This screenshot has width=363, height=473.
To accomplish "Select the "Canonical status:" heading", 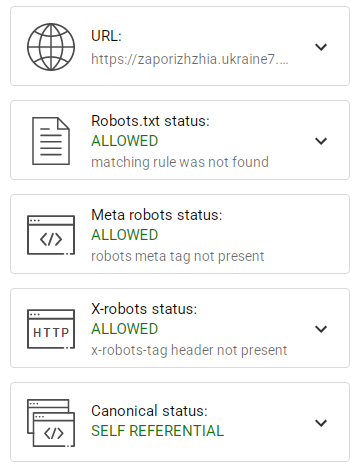I will tap(149, 411).
